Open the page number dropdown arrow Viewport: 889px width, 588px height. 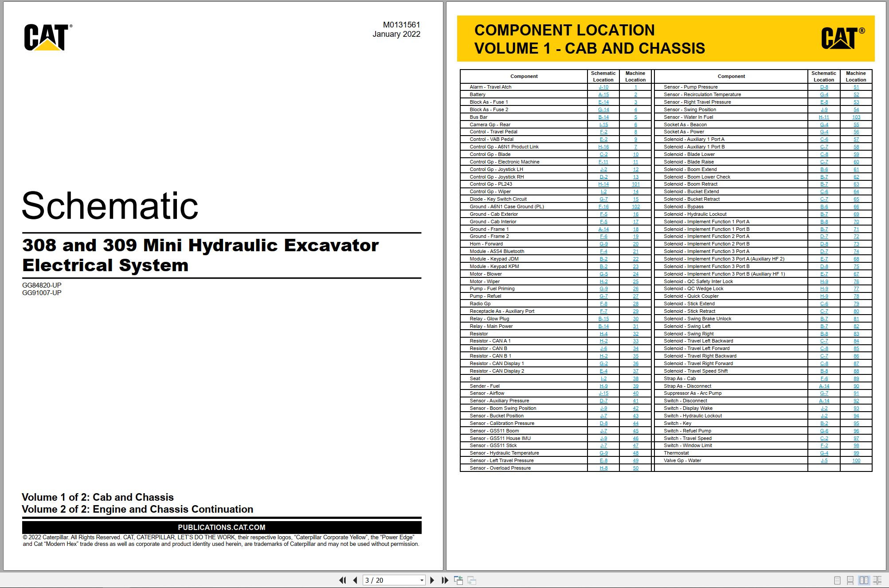[422, 580]
